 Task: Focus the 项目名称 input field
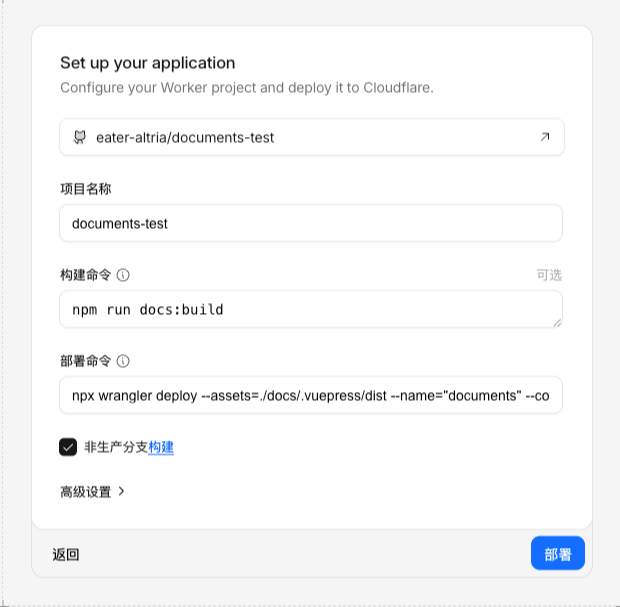311,223
